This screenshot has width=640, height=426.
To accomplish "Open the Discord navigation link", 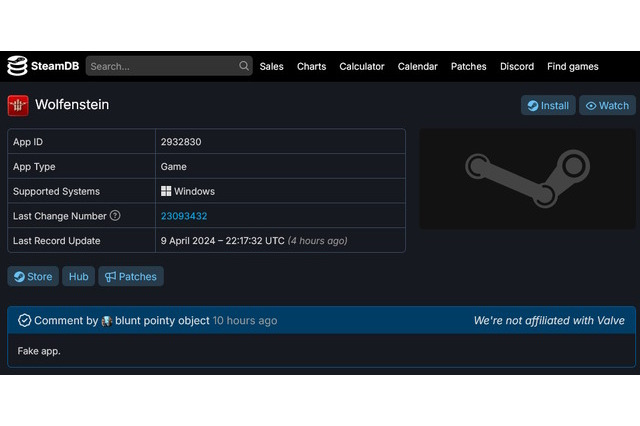I will click(517, 67).
